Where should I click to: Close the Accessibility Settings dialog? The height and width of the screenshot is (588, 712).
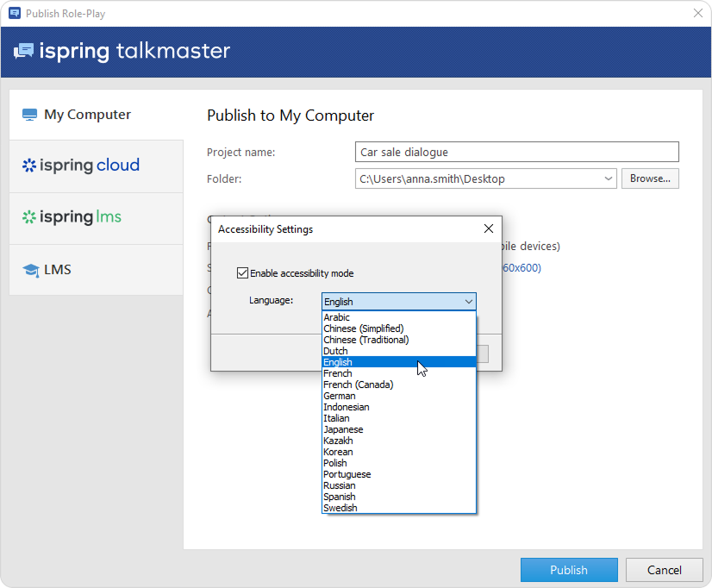[489, 229]
